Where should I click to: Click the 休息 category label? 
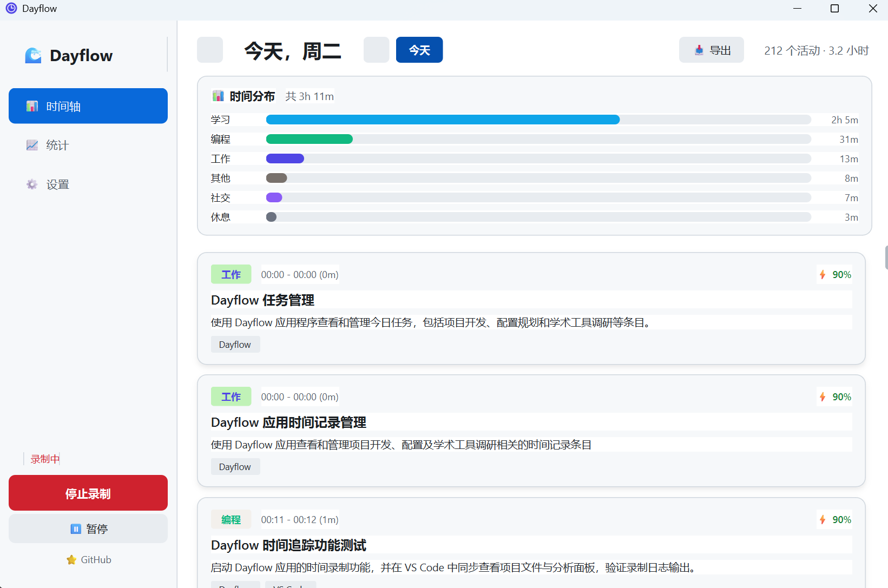221,217
